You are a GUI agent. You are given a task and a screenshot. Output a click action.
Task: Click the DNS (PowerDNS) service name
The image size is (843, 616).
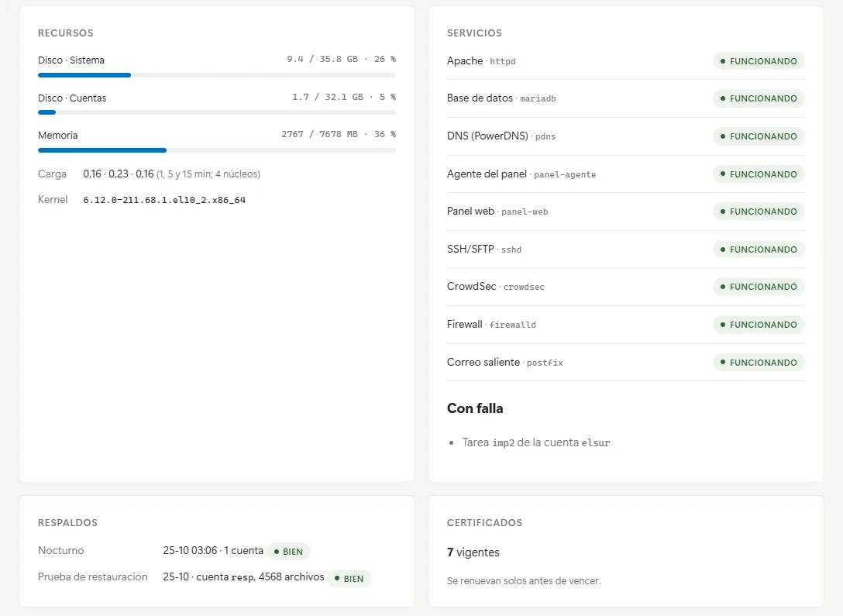tap(487, 136)
